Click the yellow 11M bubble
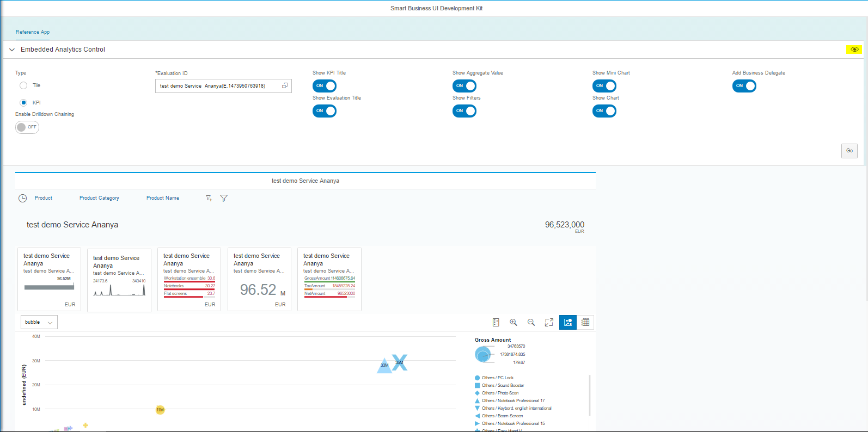 point(160,410)
